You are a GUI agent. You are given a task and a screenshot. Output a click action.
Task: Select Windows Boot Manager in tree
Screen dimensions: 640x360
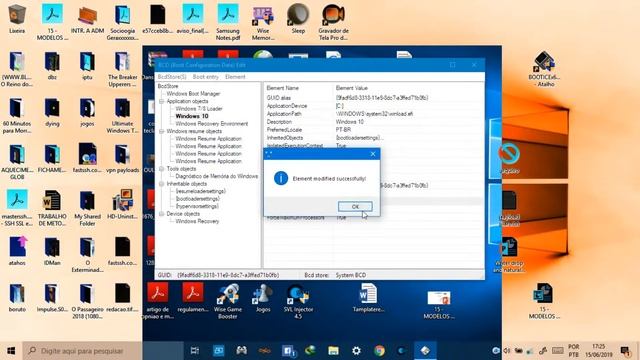193,94
